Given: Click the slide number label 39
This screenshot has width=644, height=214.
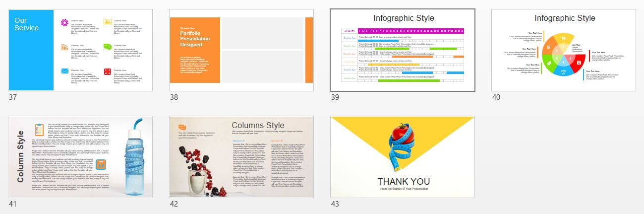Looking at the screenshot, I should click(335, 97).
